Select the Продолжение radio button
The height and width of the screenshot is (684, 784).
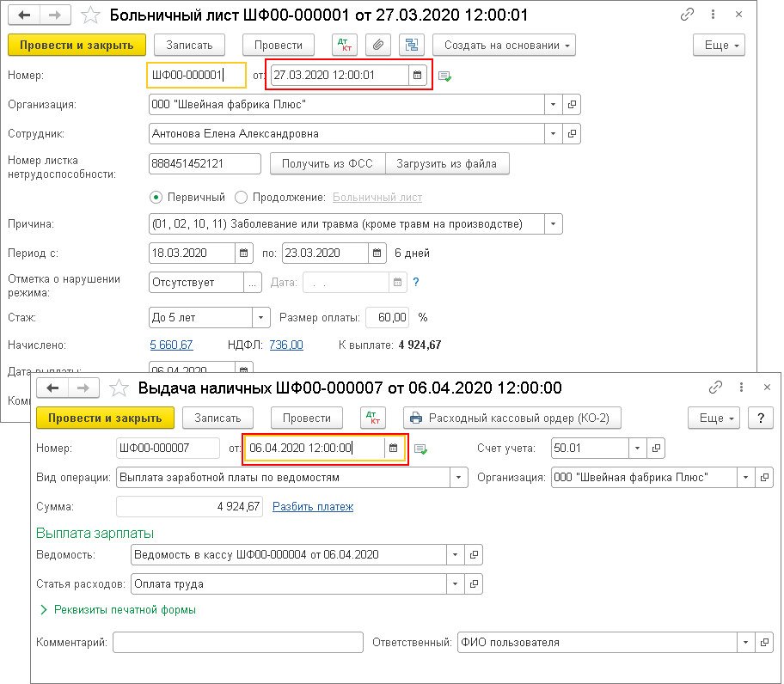pos(241,197)
